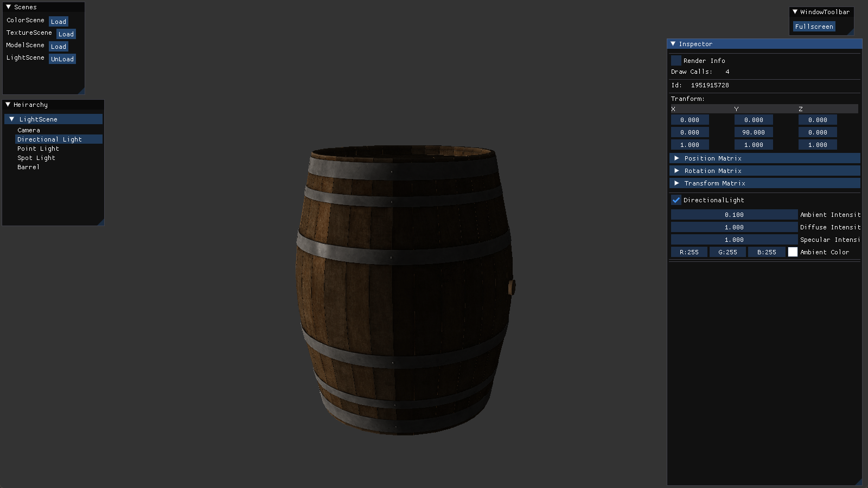Click the rotation X field in the second Transform row
This screenshot has width=868, height=488.
690,132
